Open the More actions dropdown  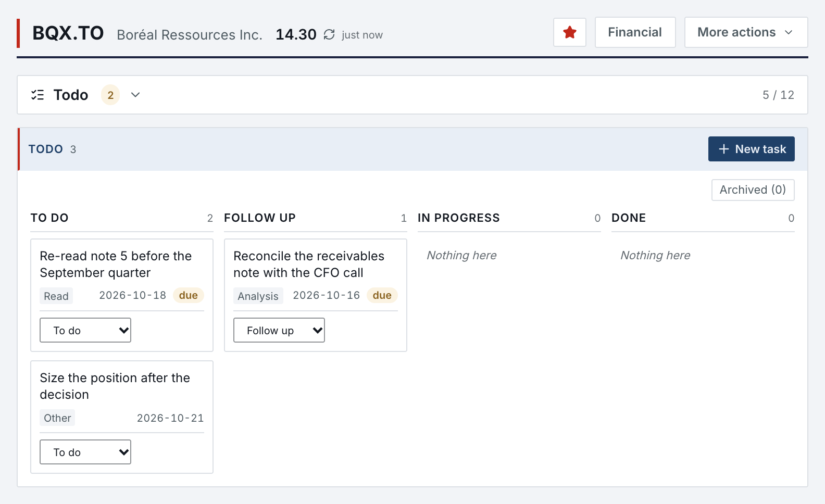pyautogui.click(x=746, y=32)
